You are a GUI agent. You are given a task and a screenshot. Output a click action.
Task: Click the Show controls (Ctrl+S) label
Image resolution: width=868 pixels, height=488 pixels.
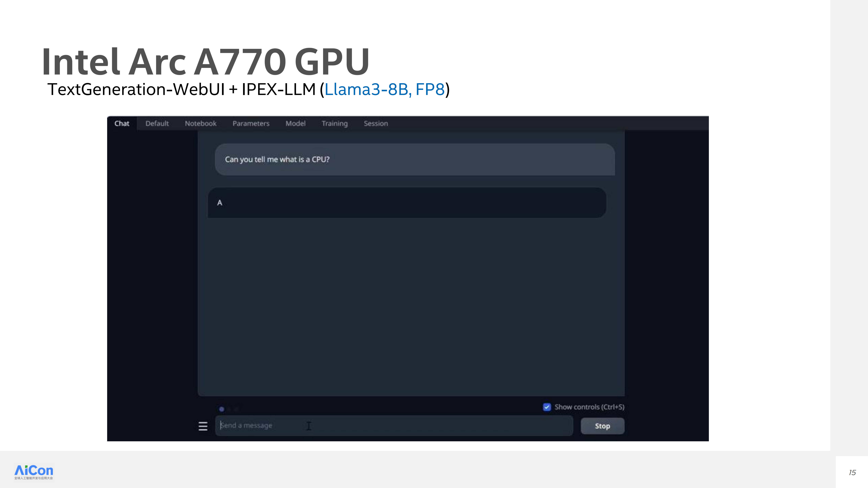click(589, 407)
